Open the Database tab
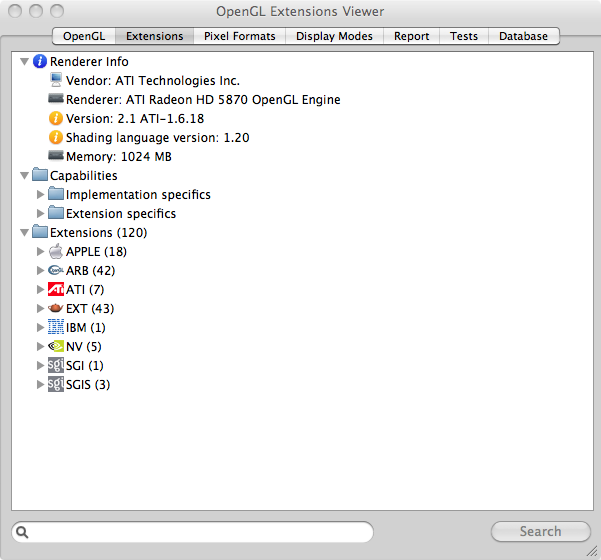 523,36
